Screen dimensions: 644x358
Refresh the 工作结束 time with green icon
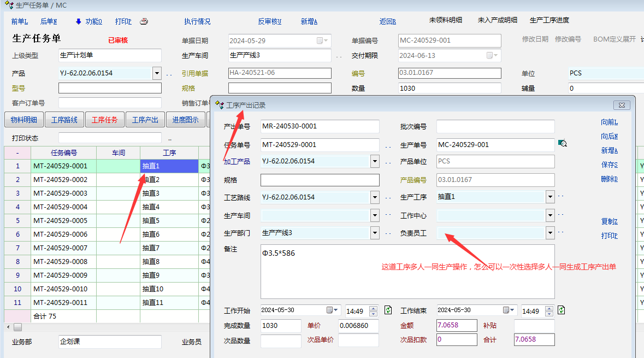[561, 310]
